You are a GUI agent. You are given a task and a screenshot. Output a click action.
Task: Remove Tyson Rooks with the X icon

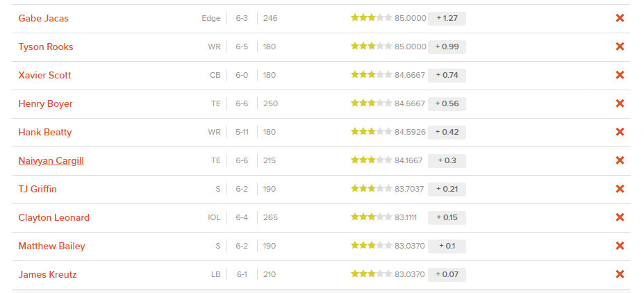pos(620,47)
